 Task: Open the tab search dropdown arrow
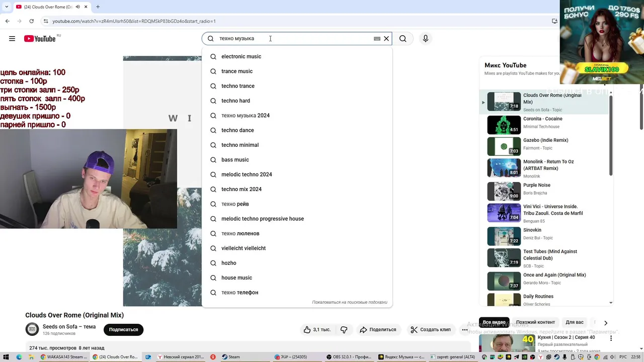coord(6,7)
